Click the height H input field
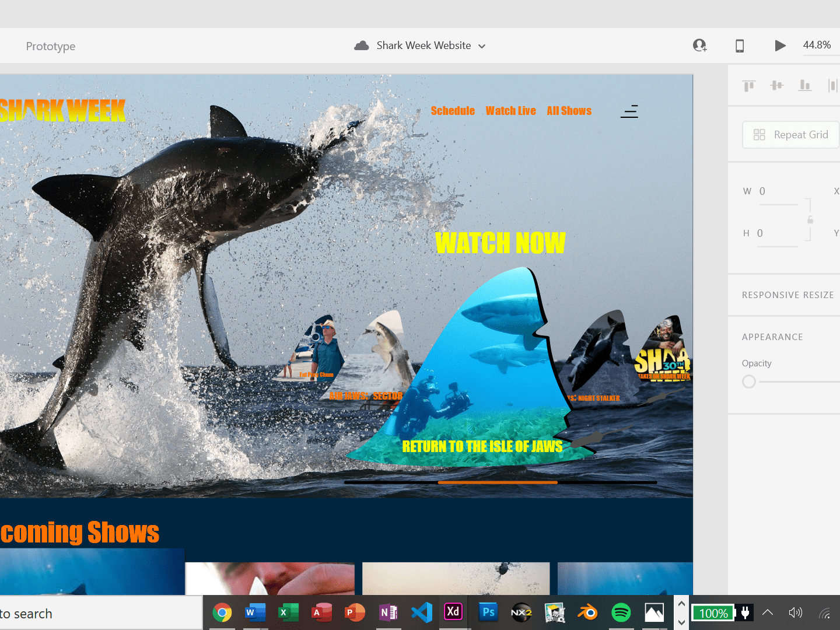 [777, 233]
